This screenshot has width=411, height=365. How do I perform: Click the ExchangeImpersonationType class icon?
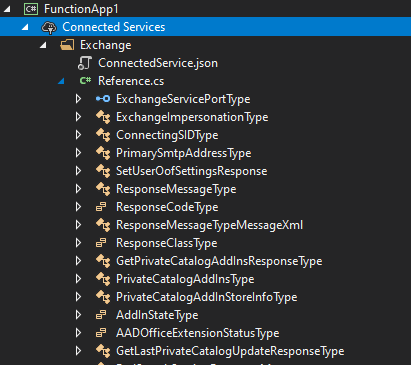[103, 117]
